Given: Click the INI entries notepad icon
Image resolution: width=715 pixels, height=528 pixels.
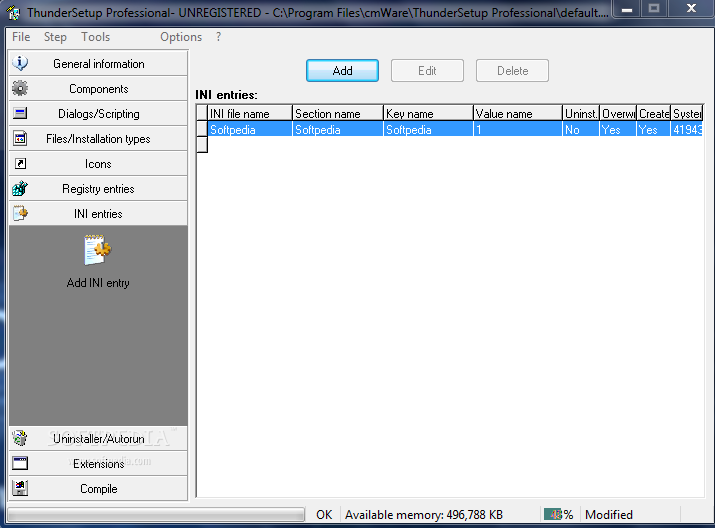Looking at the screenshot, I should click(x=20, y=213).
